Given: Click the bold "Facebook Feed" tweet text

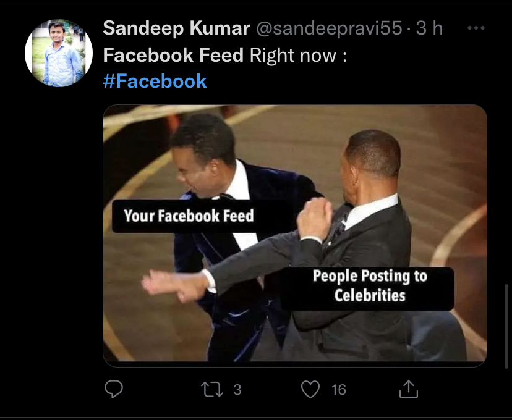Looking at the screenshot, I should pos(173,56).
